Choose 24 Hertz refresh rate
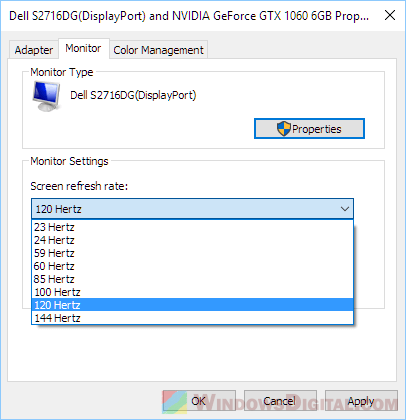Screen dimensions: 406x420 [x=192, y=240]
